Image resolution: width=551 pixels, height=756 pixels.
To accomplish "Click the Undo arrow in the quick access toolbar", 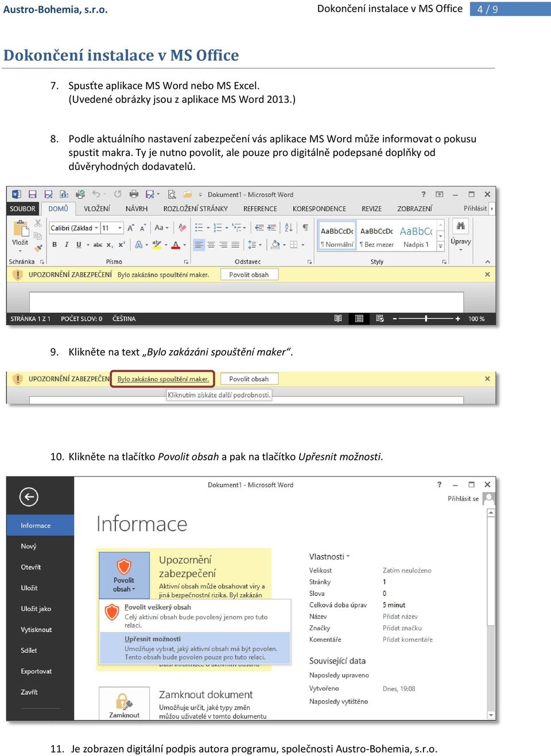I will pos(96,194).
